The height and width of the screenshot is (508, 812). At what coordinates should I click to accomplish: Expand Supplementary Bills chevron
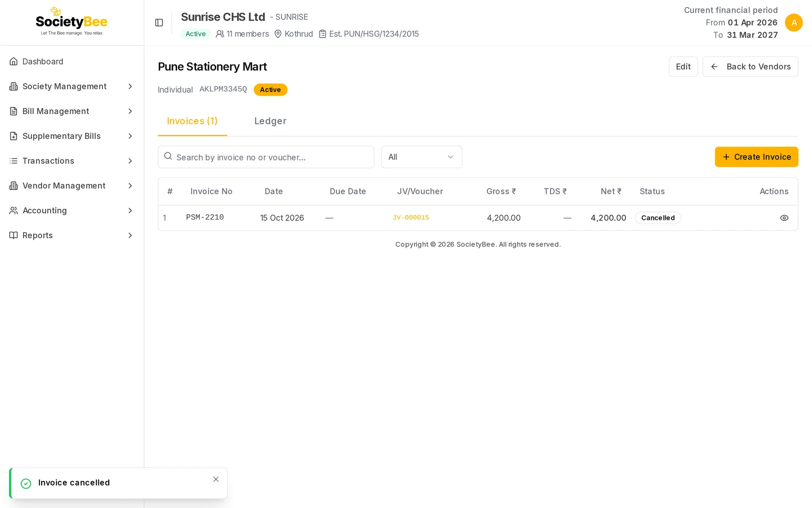[130, 136]
